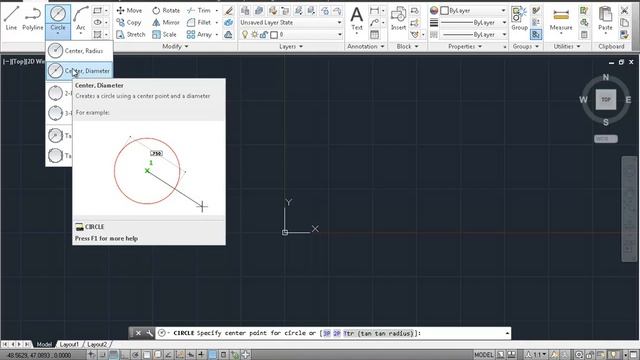Select the Fillet tool

199,22
